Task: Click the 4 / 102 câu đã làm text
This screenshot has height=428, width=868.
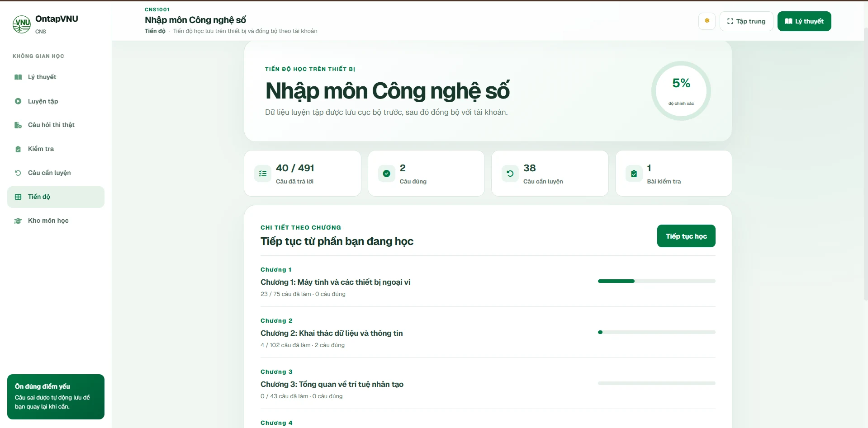Action: (x=285, y=345)
